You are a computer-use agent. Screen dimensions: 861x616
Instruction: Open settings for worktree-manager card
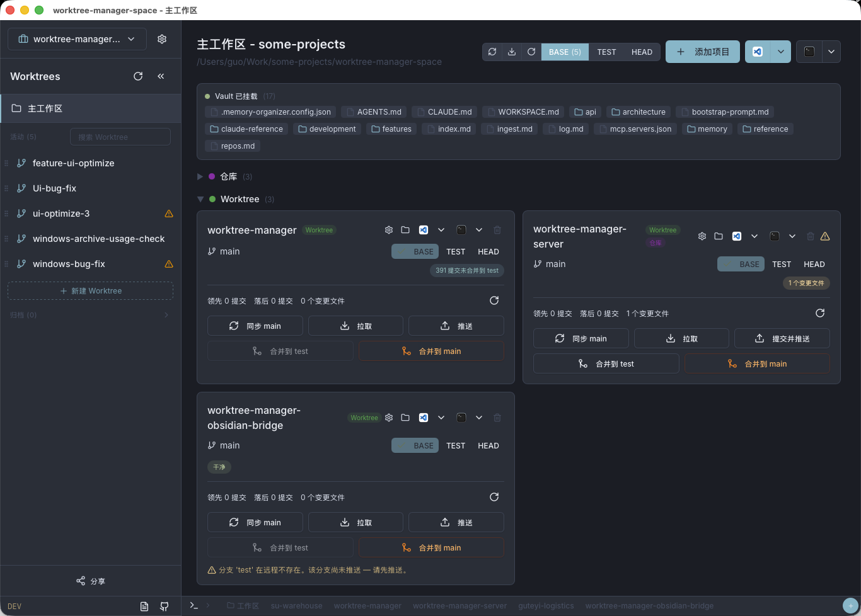[x=389, y=230]
